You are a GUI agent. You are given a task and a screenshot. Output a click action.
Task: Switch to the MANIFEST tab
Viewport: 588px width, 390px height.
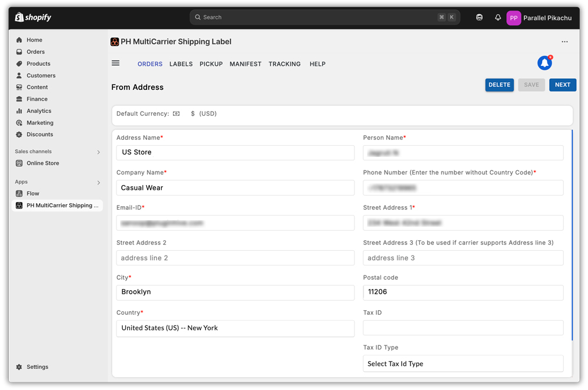[x=245, y=64]
